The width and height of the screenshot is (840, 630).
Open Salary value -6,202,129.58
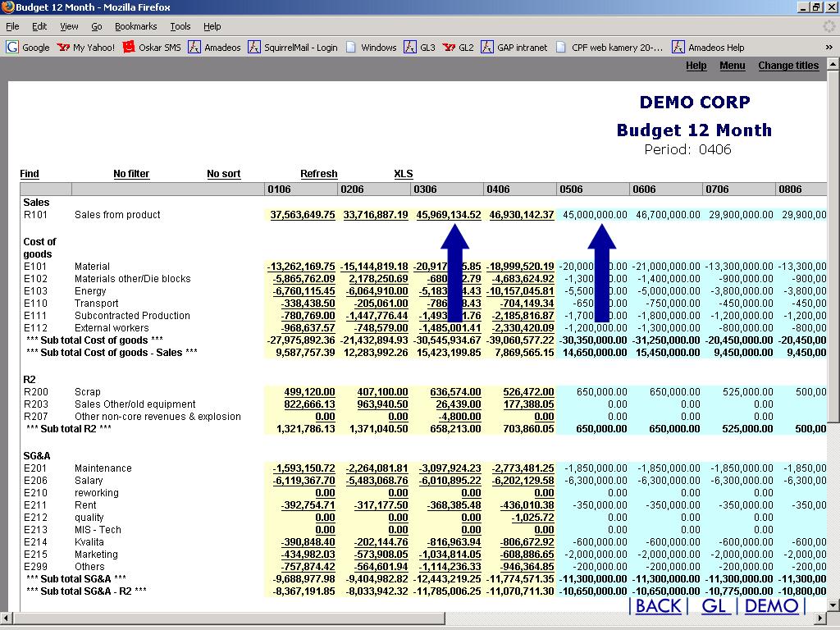pyautogui.click(x=523, y=481)
